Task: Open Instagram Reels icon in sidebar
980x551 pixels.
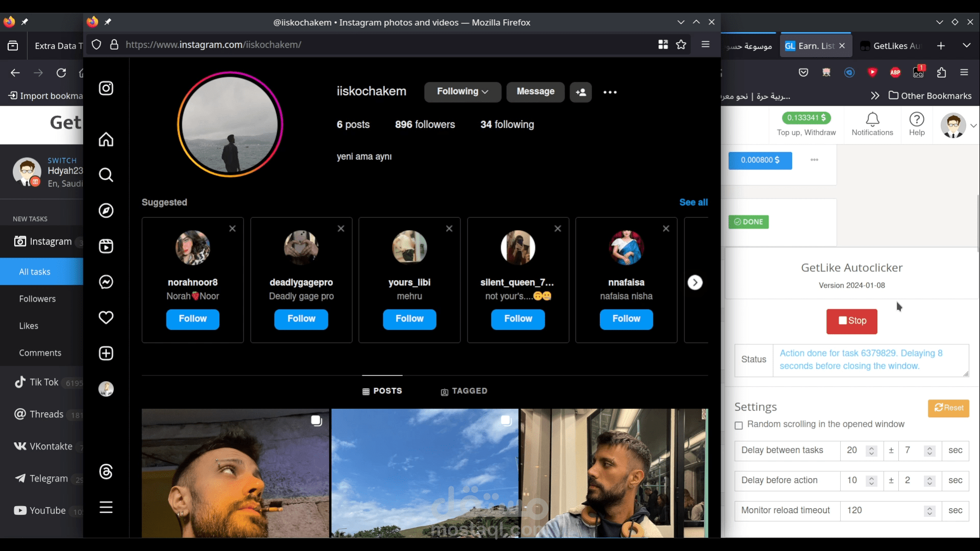Action: pyautogui.click(x=106, y=246)
